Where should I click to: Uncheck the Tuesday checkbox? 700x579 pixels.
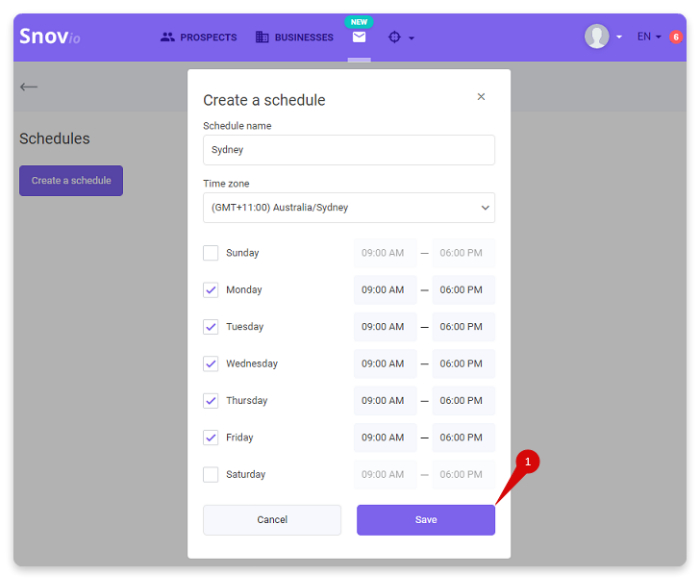pos(211,327)
